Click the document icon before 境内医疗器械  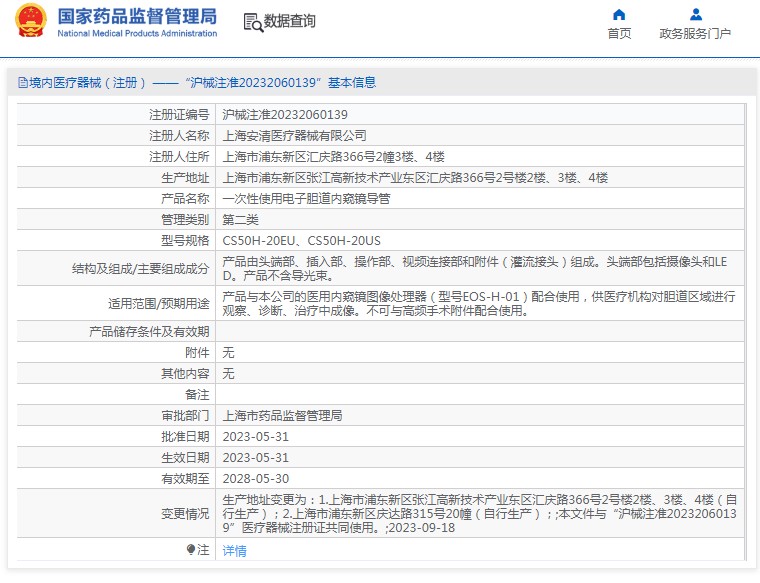22,83
